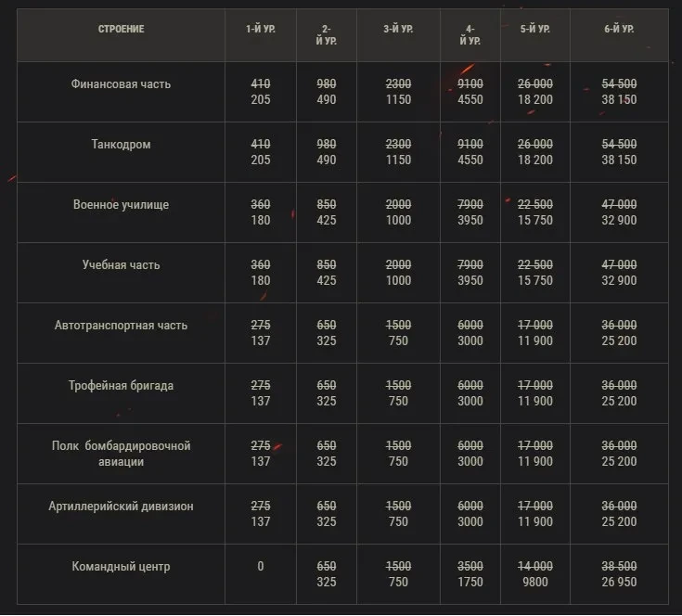
Task: Click the Трофейная бригада row label
Action: click(121, 385)
